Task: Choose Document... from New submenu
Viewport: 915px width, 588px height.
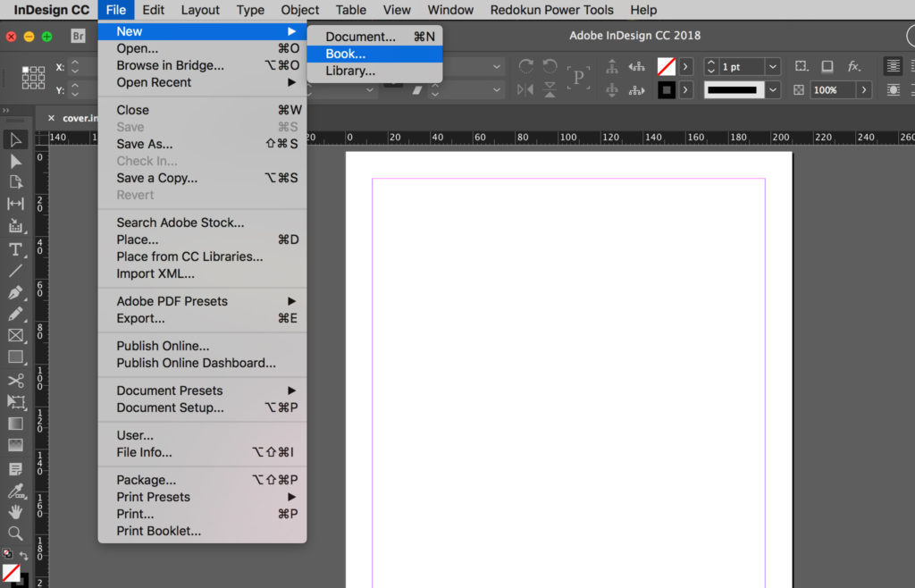Action: [374, 37]
